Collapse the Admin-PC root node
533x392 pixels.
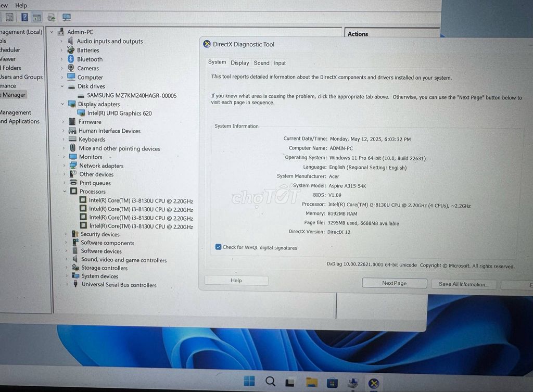52,32
